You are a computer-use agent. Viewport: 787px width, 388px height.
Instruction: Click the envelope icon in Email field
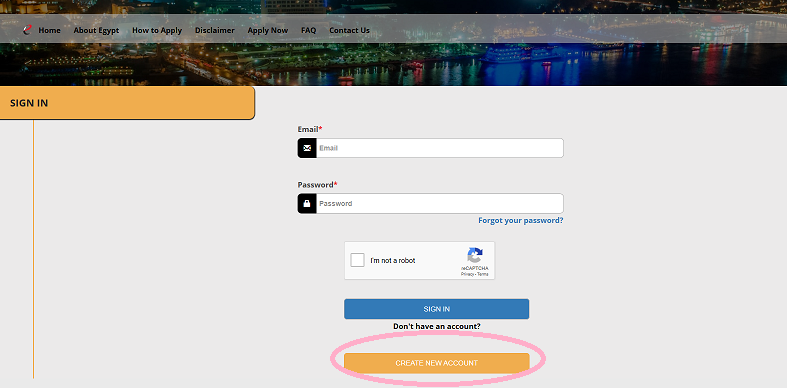307,148
